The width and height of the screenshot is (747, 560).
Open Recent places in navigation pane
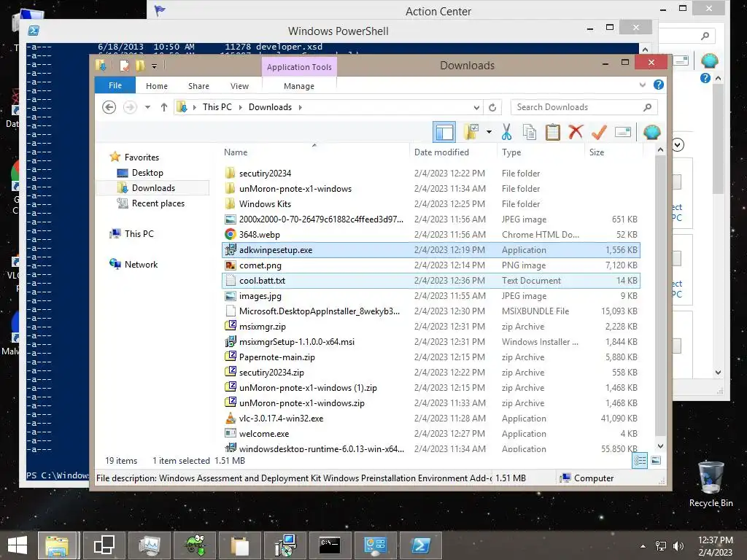(158, 203)
